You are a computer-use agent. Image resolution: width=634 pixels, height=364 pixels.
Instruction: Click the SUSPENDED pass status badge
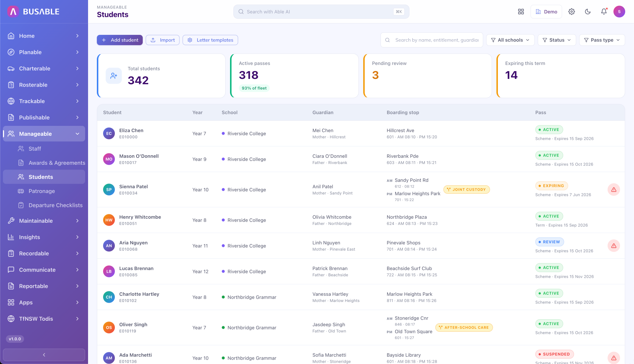(554, 354)
